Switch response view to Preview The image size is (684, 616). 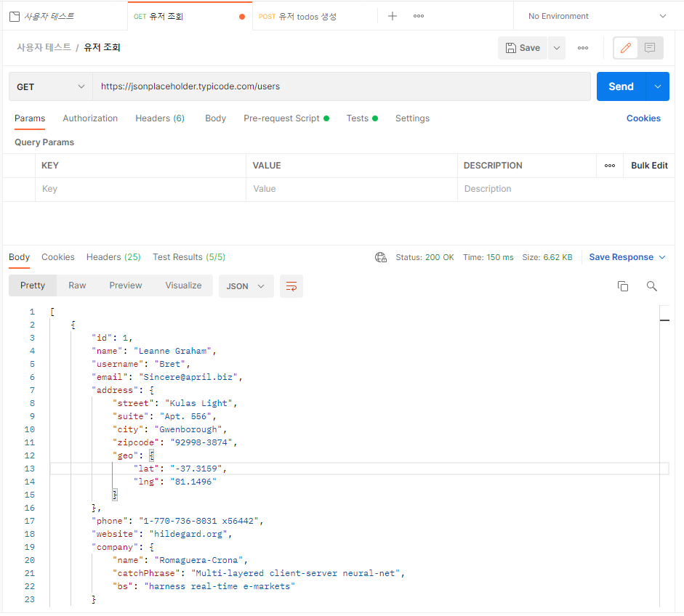(126, 286)
